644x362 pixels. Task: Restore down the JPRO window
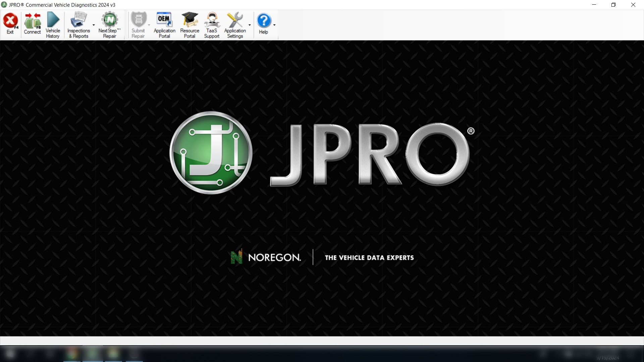pyautogui.click(x=613, y=5)
